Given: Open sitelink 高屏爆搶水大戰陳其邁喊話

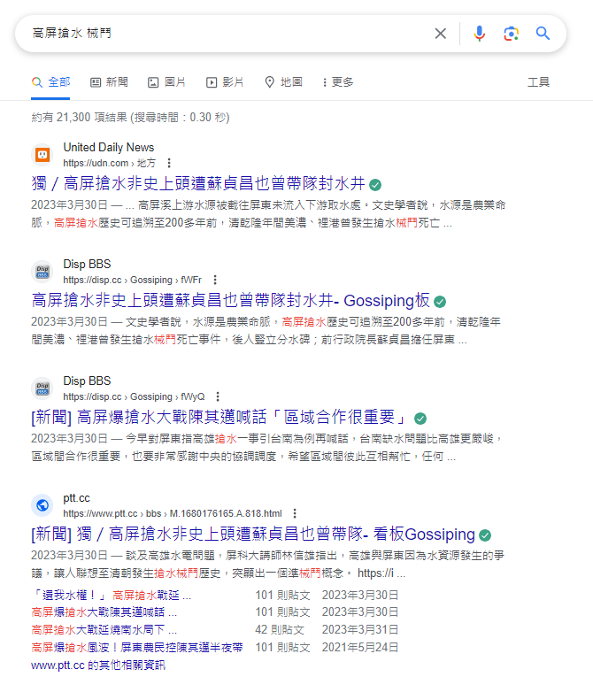Looking at the screenshot, I should [104, 612].
